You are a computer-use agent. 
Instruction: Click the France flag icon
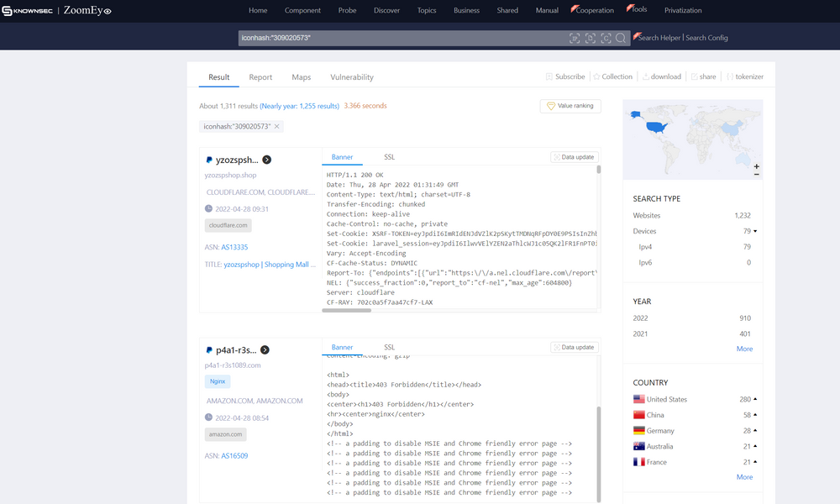click(638, 462)
